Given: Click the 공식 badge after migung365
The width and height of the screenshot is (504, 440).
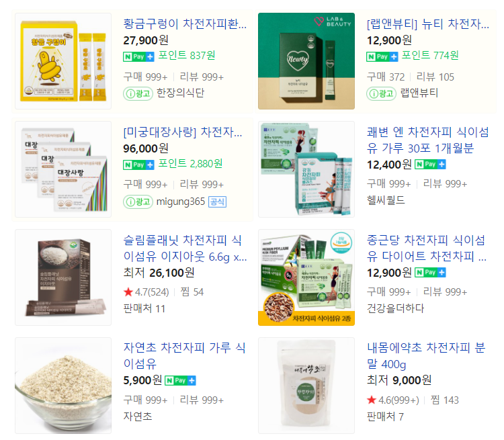Looking at the screenshot, I should (x=218, y=202).
